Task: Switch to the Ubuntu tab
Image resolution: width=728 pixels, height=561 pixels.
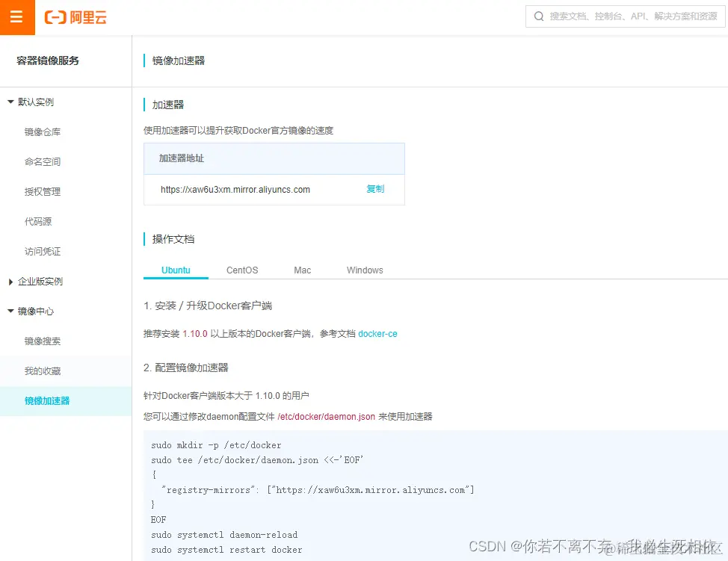Action: [x=176, y=270]
